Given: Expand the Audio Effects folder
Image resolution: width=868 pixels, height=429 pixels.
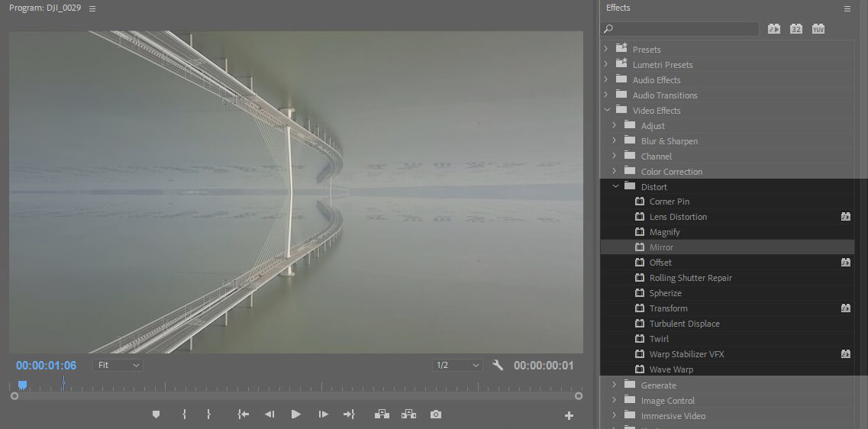Looking at the screenshot, I should (605, 79).
